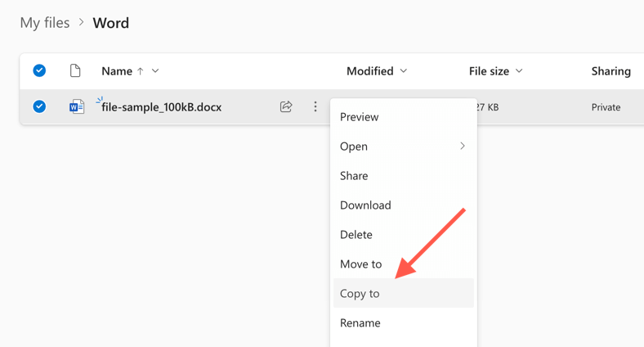
Task: Choose Copy to from the context menu
Action: pos(360,293)
